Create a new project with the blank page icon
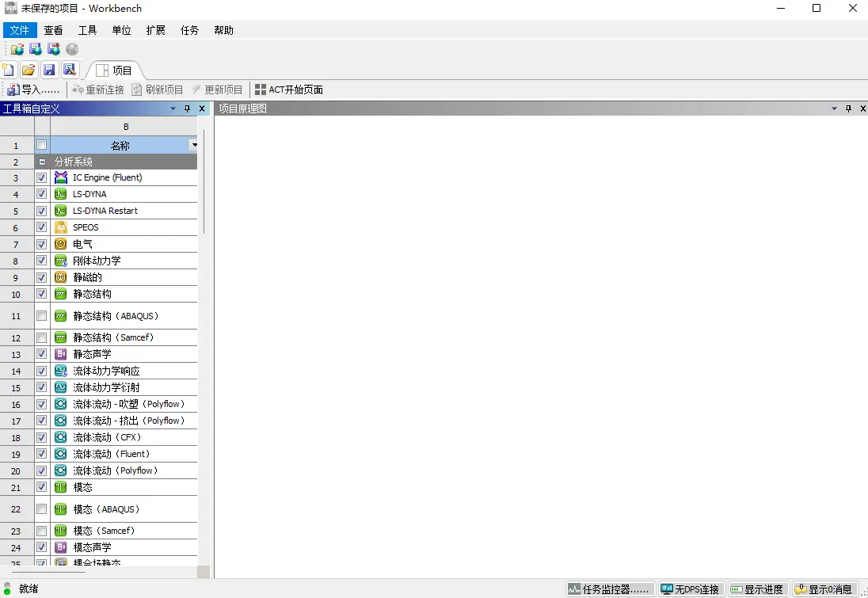The height and width of the screenshot is (598, 868). coord(8,70)
